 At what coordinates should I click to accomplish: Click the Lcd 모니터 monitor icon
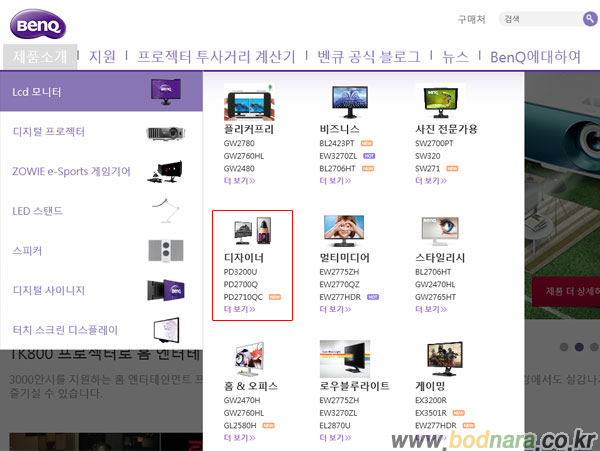pyautogui.click(x=166, y=91)
